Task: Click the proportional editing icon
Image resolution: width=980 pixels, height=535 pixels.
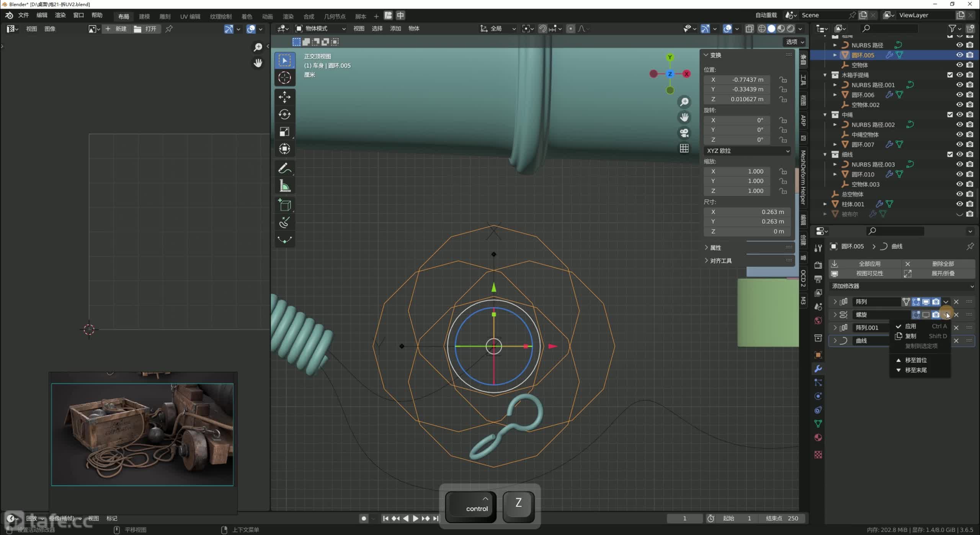Action: click(570, 29)
